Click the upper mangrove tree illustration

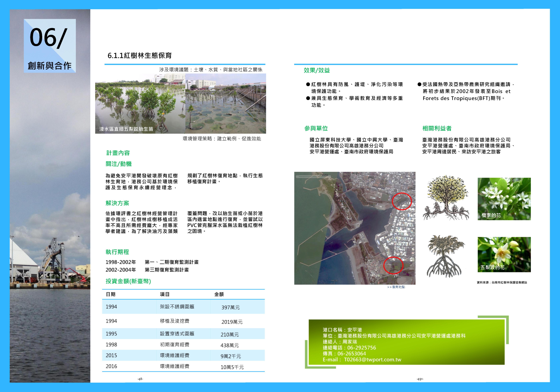tap(446, 198)
